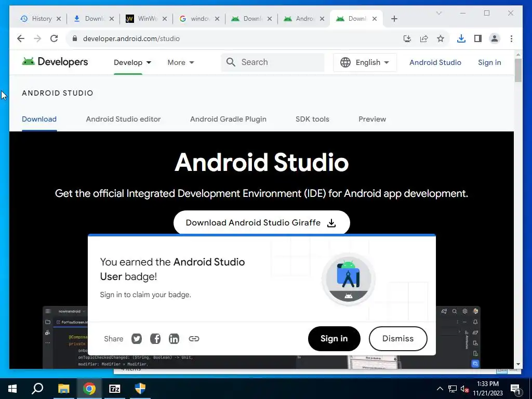This screenshot has width=532, height=399.
Task: Open the Chrome three-dot menu
Action: pos(511,38)
